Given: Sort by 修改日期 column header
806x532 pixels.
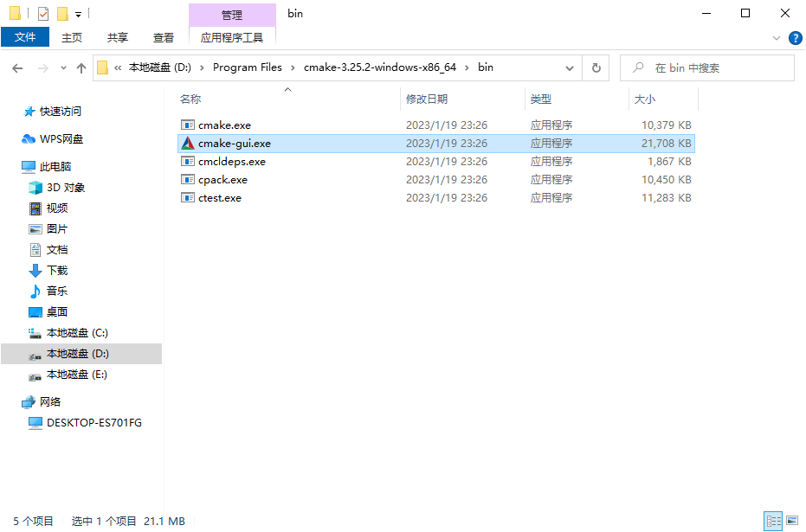Looking at the screenshot, I should [427, 99].
